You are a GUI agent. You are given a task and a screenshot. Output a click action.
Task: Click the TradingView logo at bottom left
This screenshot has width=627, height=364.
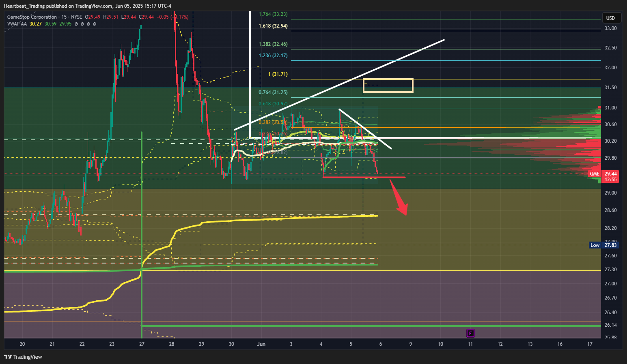[x=23, y=357]
